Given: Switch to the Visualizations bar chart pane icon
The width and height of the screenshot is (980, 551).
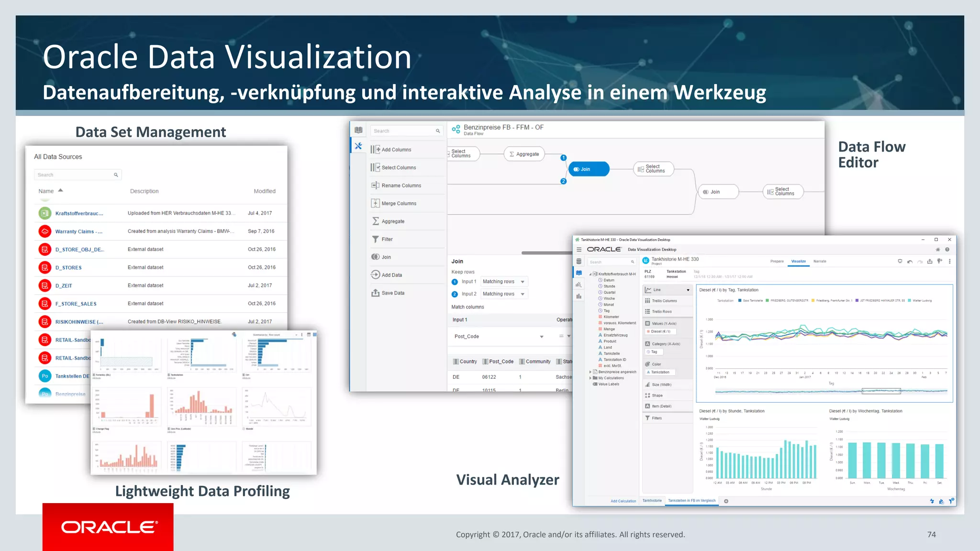Looking at the screenshot, I should (x=579, y=296).
